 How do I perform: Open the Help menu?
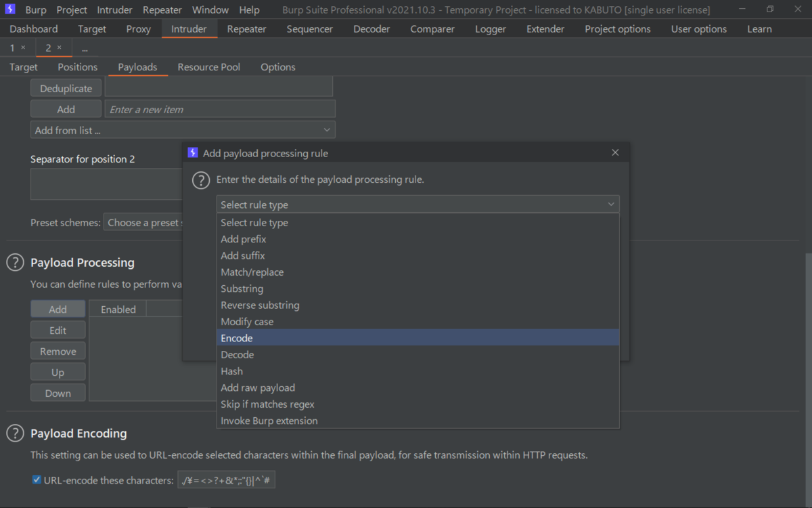coord(249,9)
